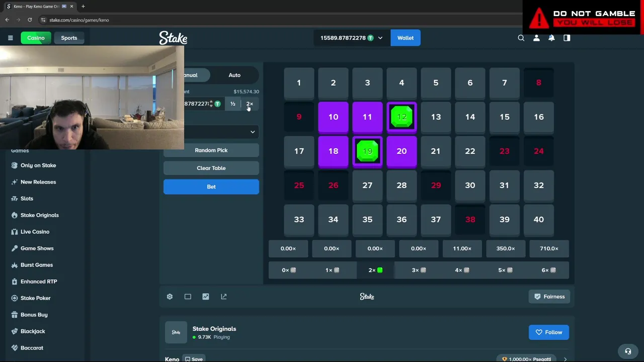Deselect keno number 20

point(401,151)
